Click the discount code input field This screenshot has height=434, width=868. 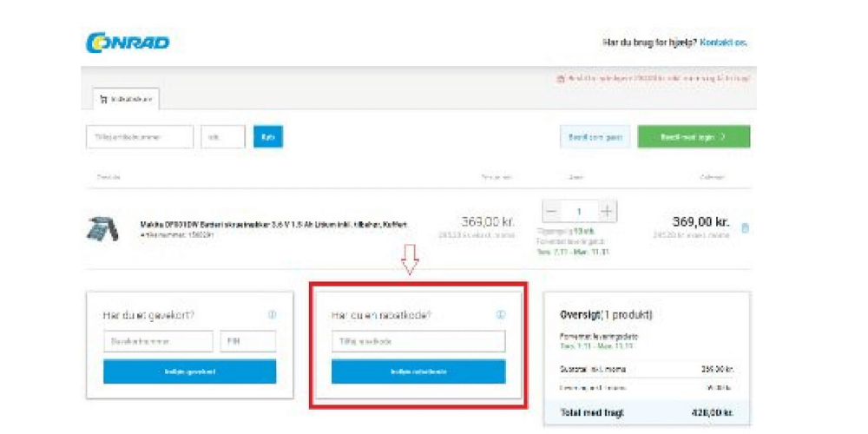click(x=418, y=342)
